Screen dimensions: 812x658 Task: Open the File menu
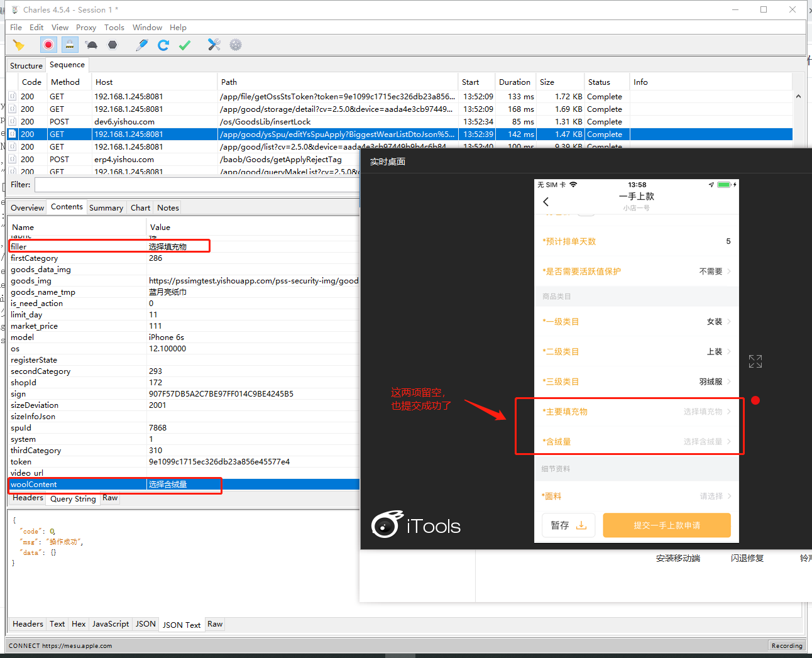[x=16, y=28]
